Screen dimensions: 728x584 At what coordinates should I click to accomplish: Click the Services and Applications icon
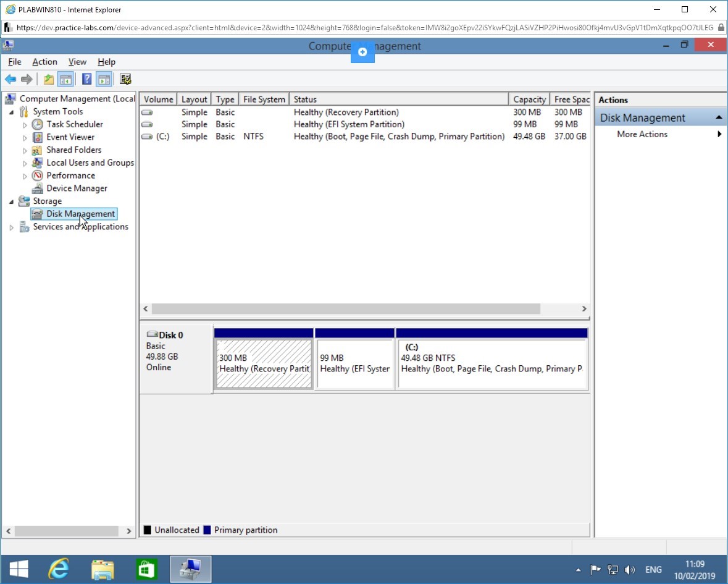coord(23,227)
